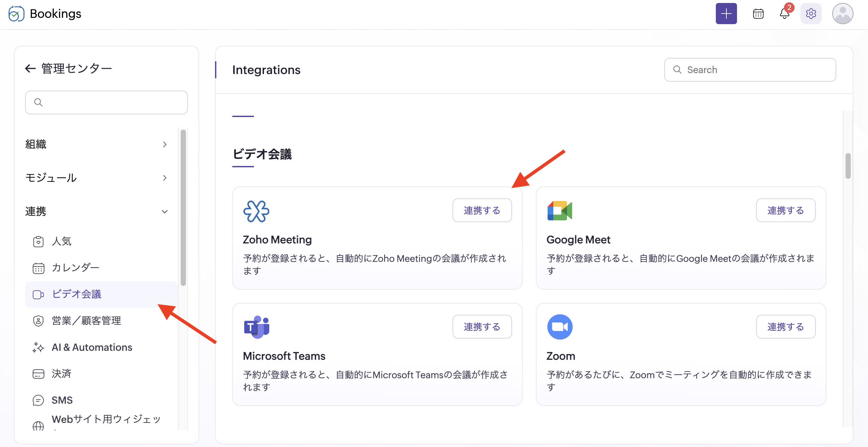Open notifications bell with badge
The width and height of the screenshot is (868, 447).
(785, 14)
